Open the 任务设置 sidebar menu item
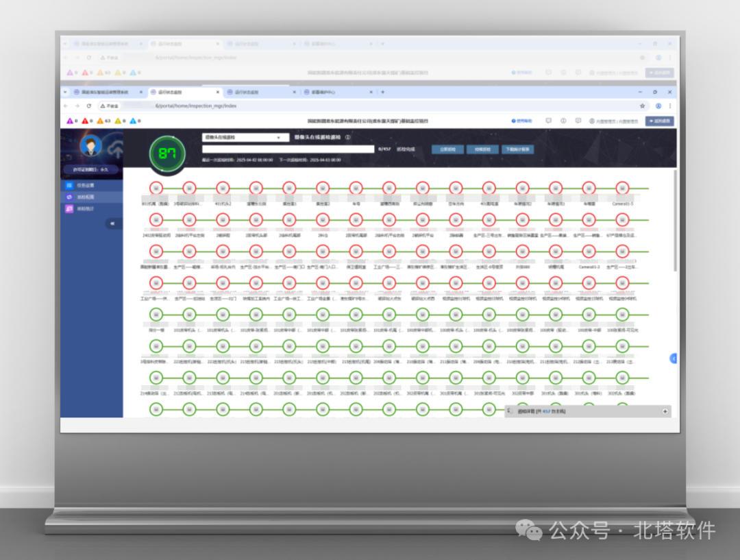 92,186
